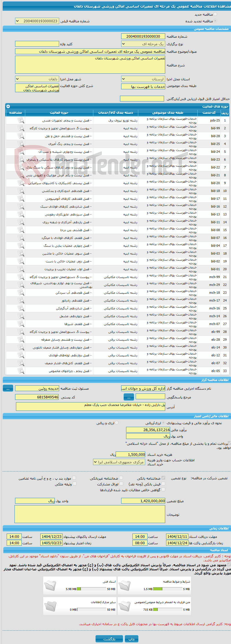Open view icon for row elc-99
231x644 pixels.
(x=21, y=332)
